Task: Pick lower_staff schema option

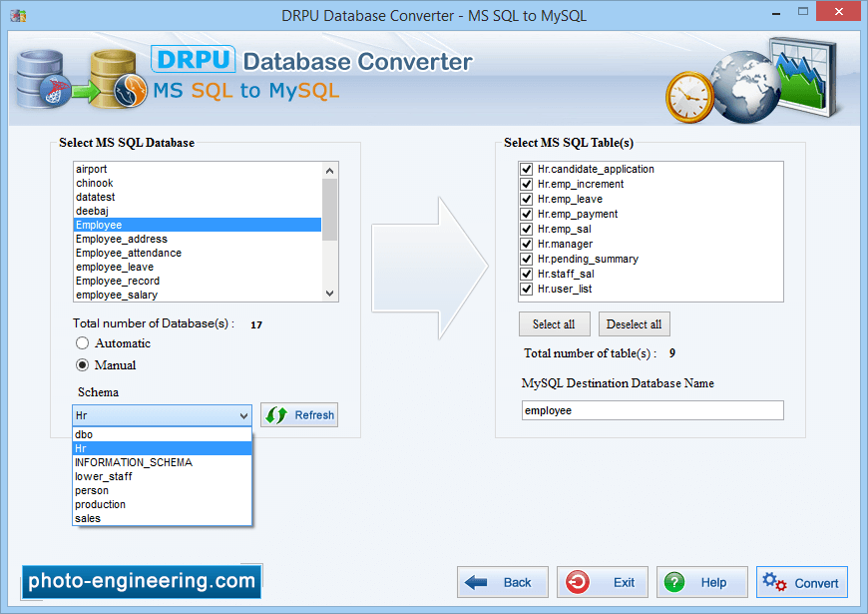Action: tap(163, 476)
